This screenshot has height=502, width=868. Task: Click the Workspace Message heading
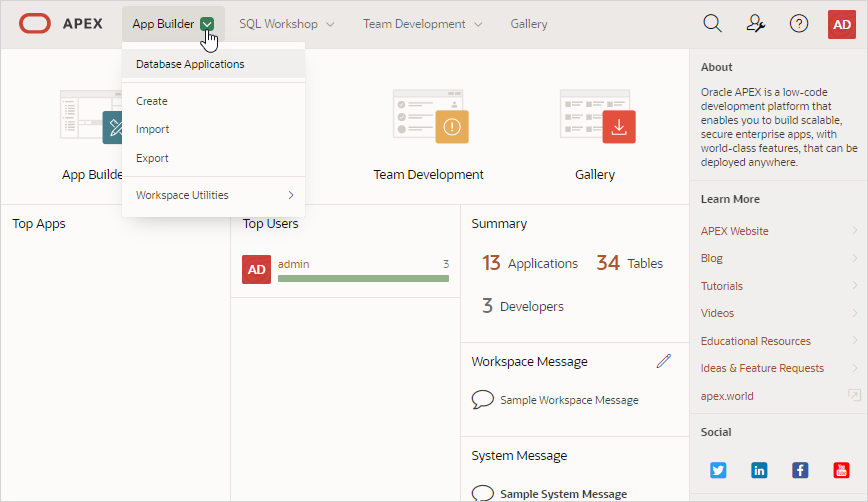529,361
